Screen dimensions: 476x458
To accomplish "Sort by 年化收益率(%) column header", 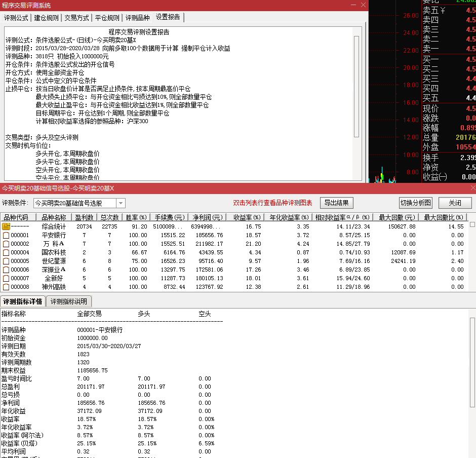I will point(289,217).
